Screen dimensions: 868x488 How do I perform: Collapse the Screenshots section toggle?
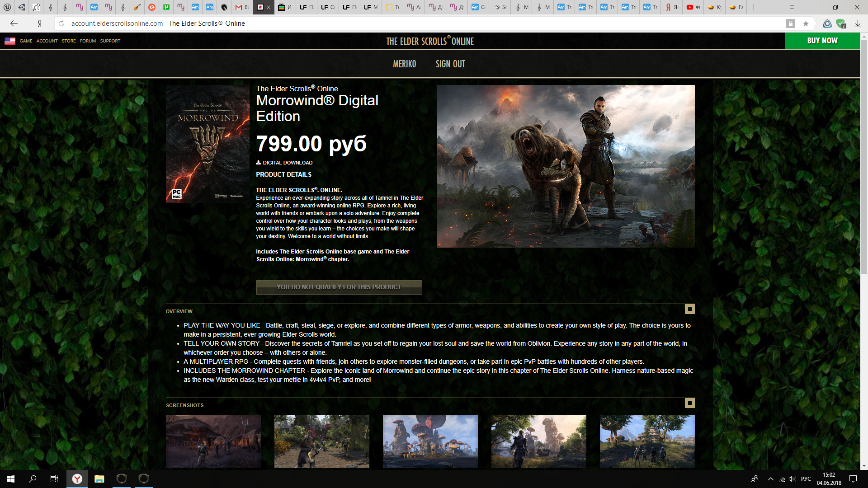(689, 403)
